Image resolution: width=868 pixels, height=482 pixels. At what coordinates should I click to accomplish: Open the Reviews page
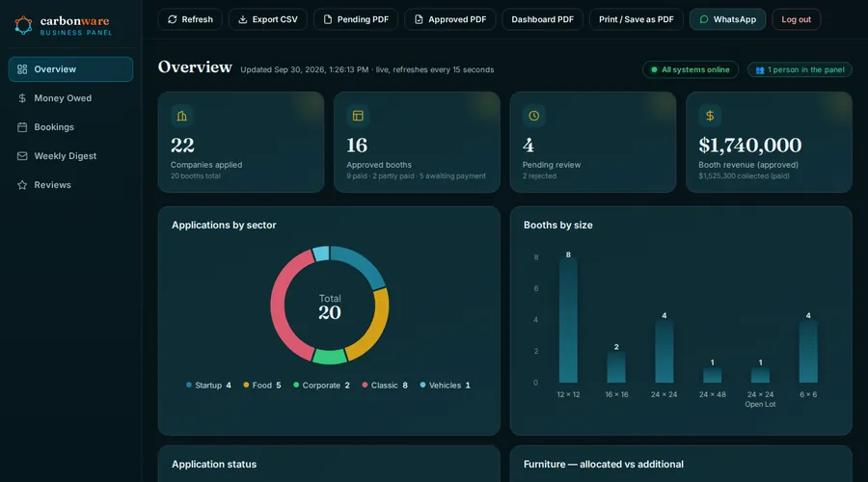pos(70,185)
